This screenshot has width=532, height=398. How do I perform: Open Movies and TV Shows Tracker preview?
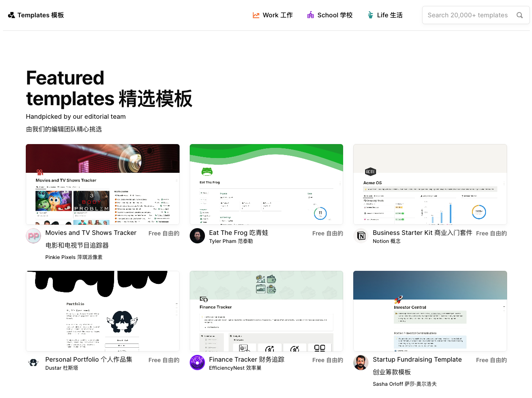click(103, 184)
